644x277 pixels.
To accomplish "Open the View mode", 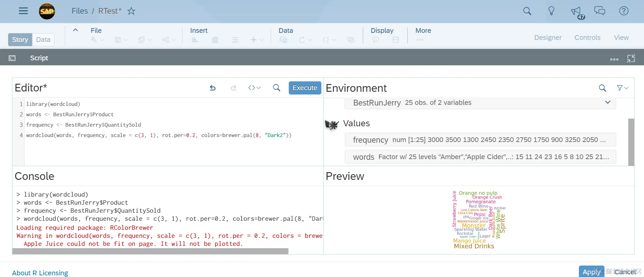I will (x=621, y=38).
